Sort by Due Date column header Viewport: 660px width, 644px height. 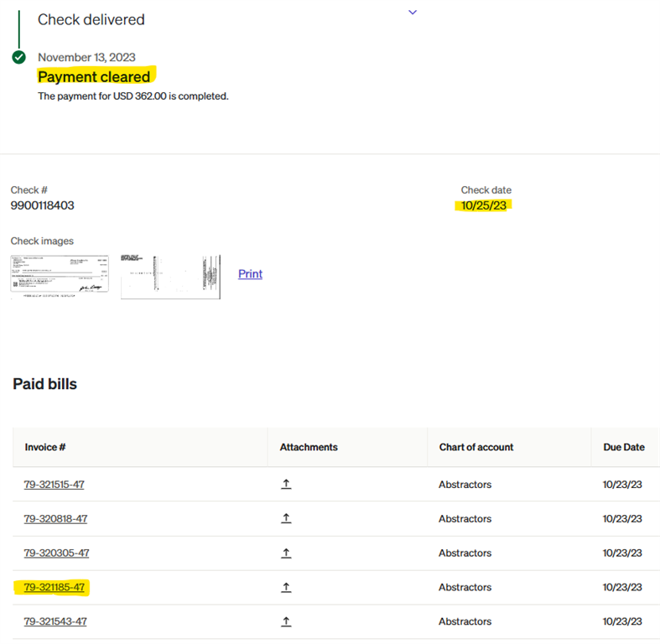pyautogui.click(x=624, y=448)
